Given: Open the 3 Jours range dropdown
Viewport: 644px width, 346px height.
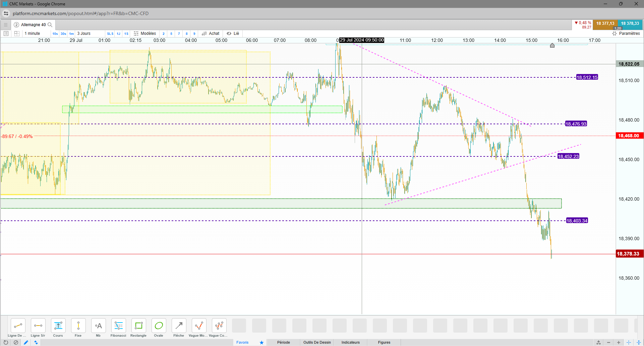Looking at the screenshot, I should click(x=84, y=33).
